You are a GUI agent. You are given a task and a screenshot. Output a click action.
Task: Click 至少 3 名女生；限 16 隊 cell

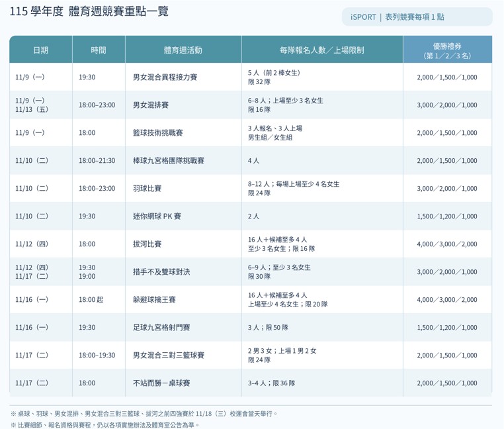click(x=322, y=244)
